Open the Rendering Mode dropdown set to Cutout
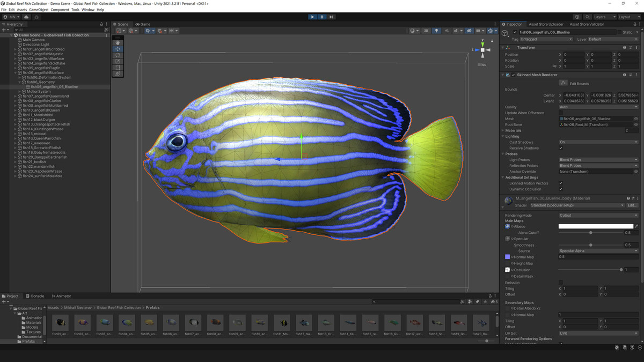 [x=597, y=215]
